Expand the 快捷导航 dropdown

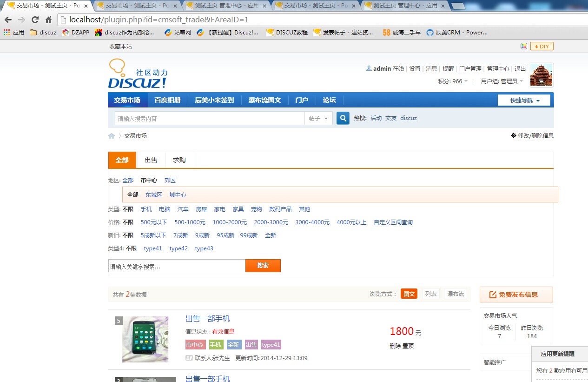point(524,101)
